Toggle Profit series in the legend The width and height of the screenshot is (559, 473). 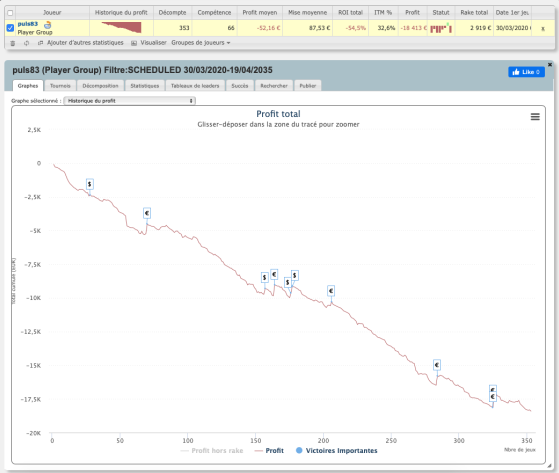pyautogui.click(x=269, y=451)
